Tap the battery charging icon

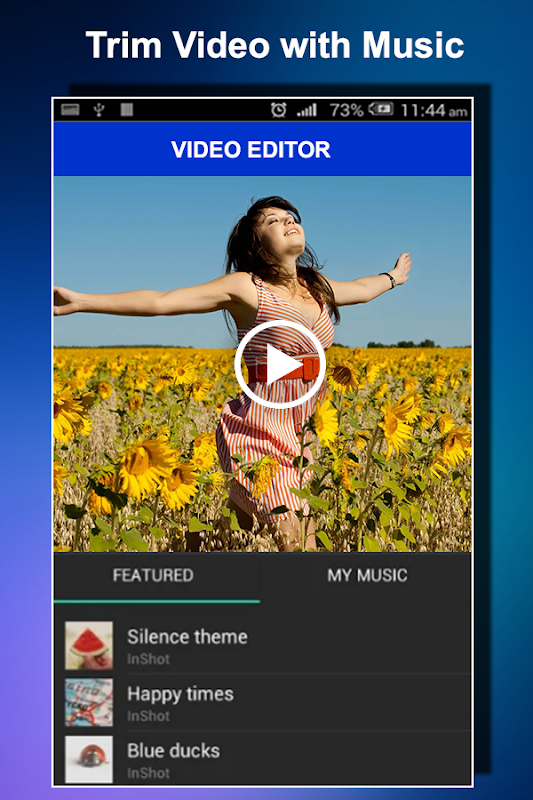pos(380,109)
